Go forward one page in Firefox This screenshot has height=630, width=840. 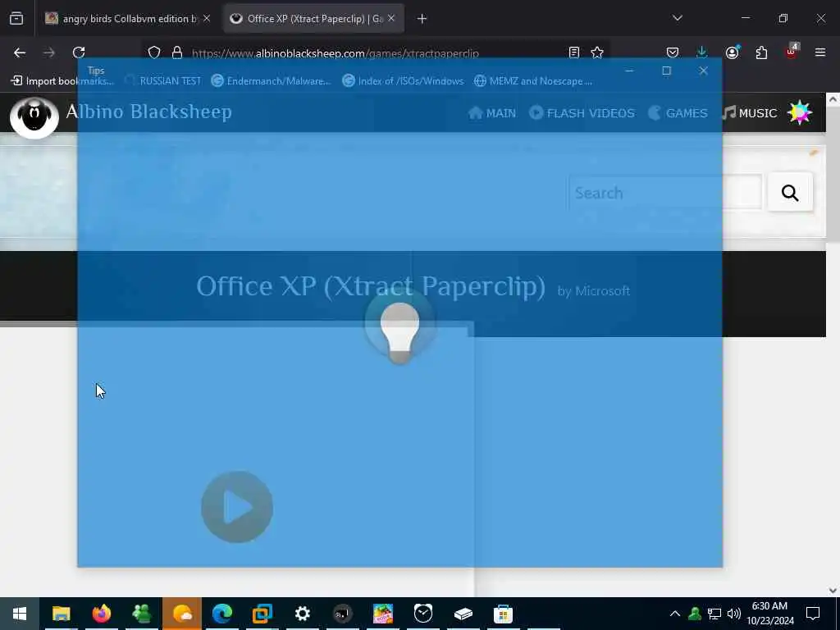pyautogui.click(x=48, y=52)
